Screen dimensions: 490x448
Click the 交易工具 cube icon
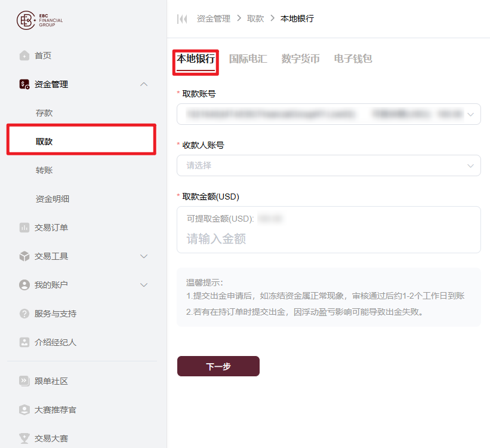click(x=24, y=256)
